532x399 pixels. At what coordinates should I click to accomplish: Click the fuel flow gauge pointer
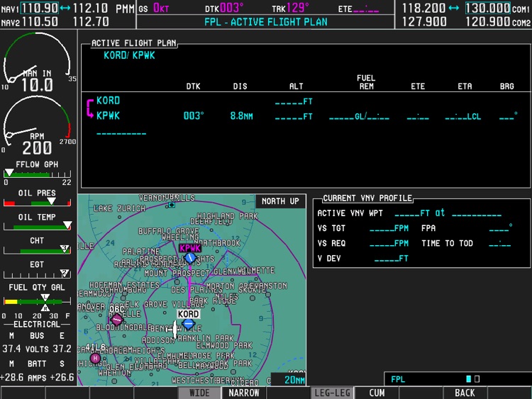coord(9,172)
